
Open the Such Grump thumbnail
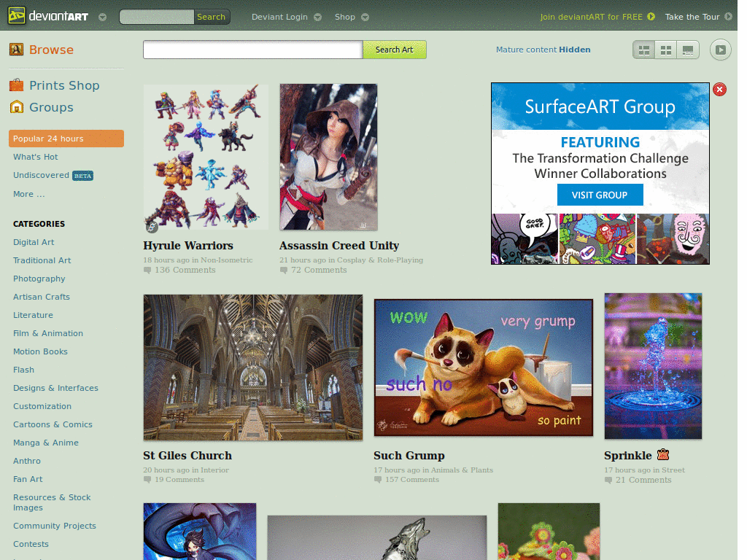point(484,367)
